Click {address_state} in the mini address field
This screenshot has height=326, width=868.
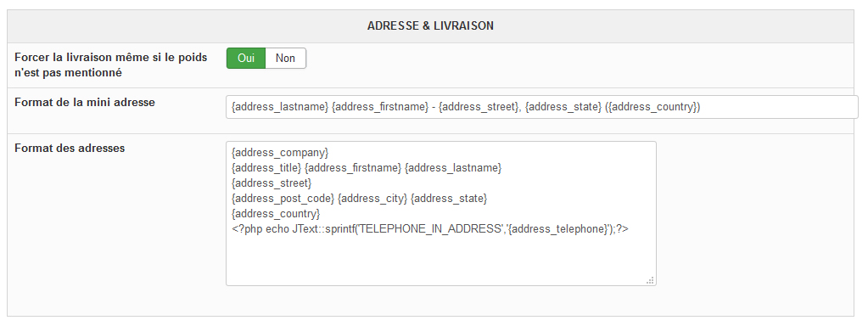[x=563, y=107]
